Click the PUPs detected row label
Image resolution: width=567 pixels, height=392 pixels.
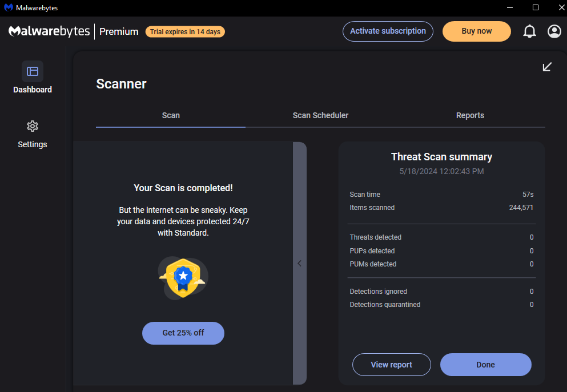click(x=372, y=250)
